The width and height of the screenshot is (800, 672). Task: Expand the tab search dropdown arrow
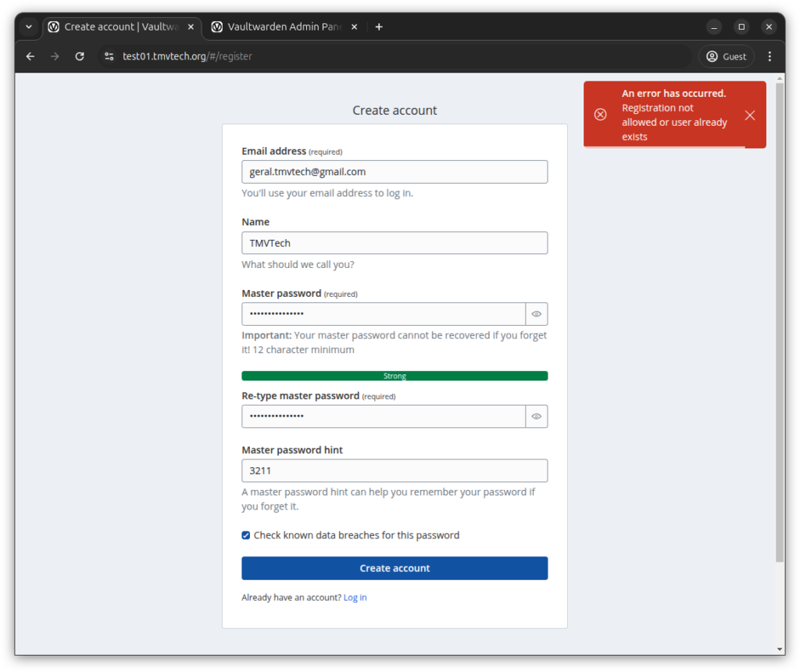coord(29,27)
